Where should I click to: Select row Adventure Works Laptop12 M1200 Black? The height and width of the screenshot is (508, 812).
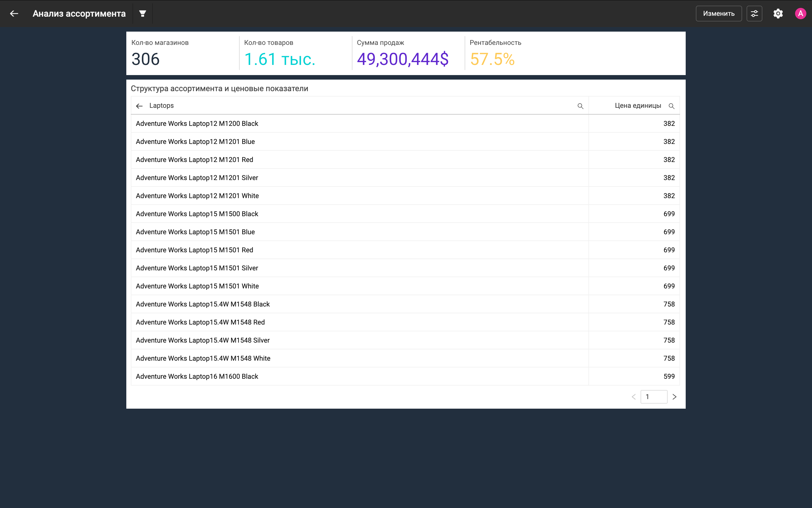[x=405, y=124]
